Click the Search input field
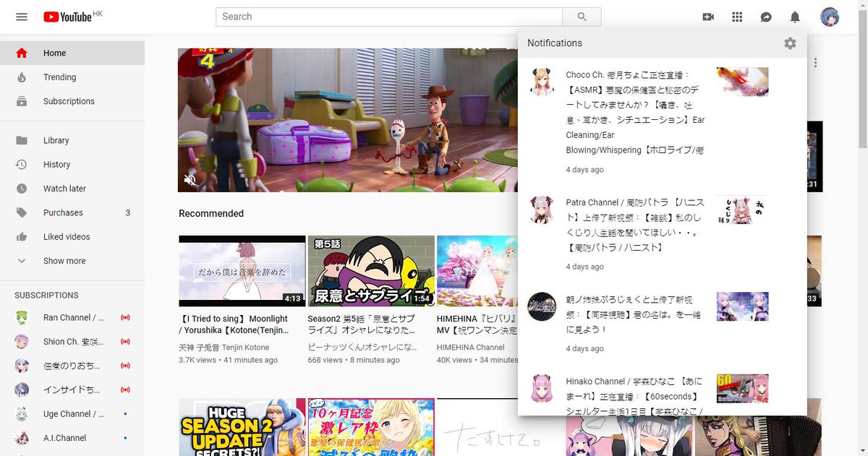The height and width of the screenshot is (456, 868). pos(389,17)
